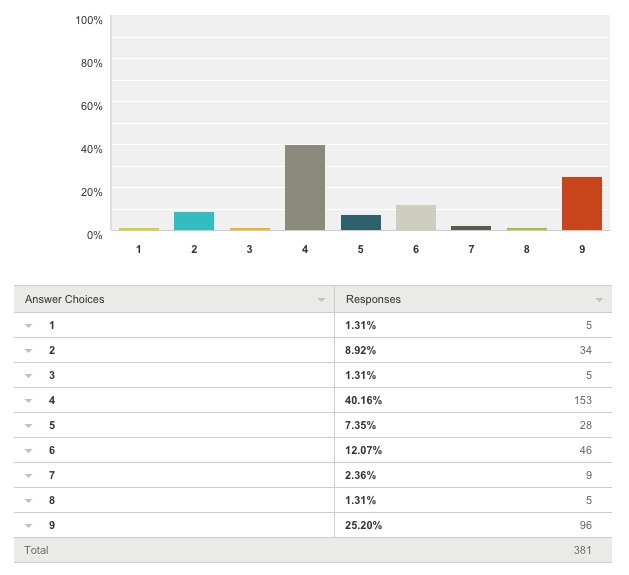Screen dimensions: 629x575
Task: Expand the row arrow for answer choice 2
Action: tap(29, 351)
